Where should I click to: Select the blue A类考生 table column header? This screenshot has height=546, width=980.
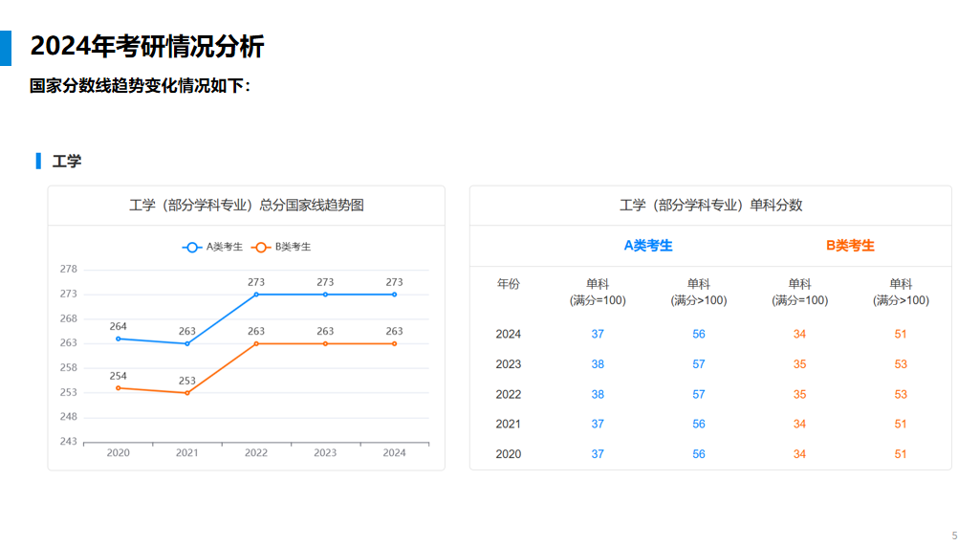(x=648, y=246)
